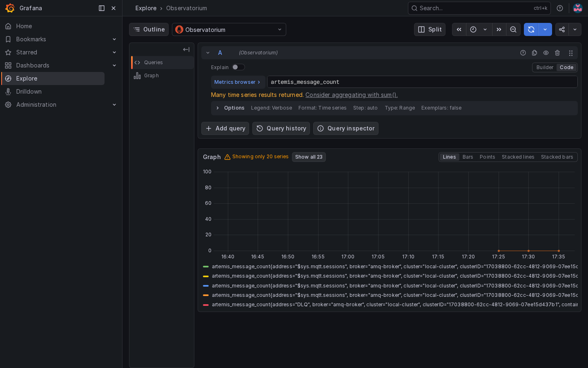This screenshot has height=368, width=588.
Task: Zoom out the time range
Action: tap(513, 29)
